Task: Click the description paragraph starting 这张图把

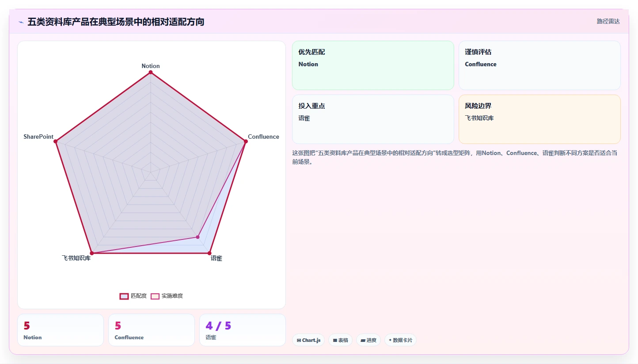Action: (x=455, y=157)
